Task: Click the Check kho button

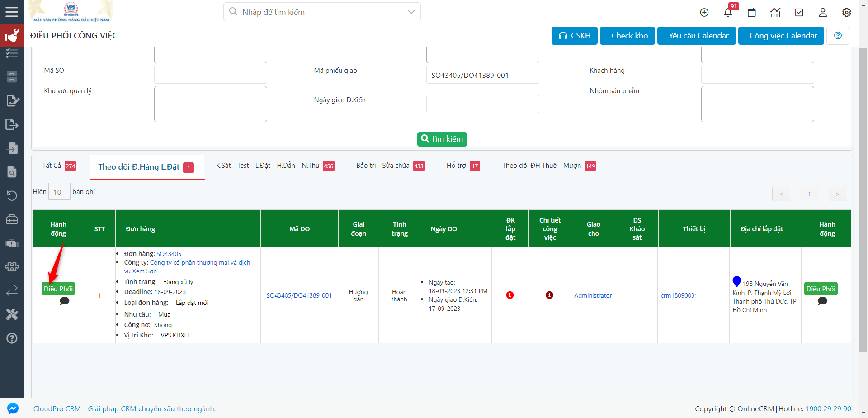Action: (627, 36)
